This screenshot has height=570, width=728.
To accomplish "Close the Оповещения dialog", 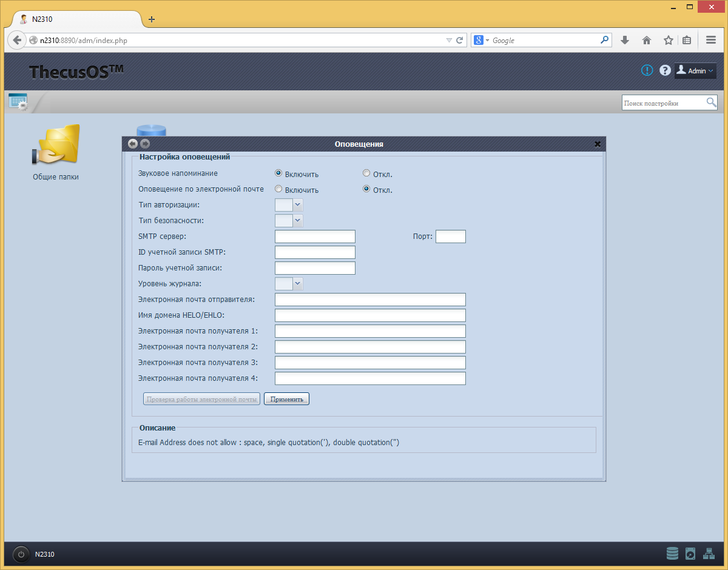I will [x=598, y=144].
